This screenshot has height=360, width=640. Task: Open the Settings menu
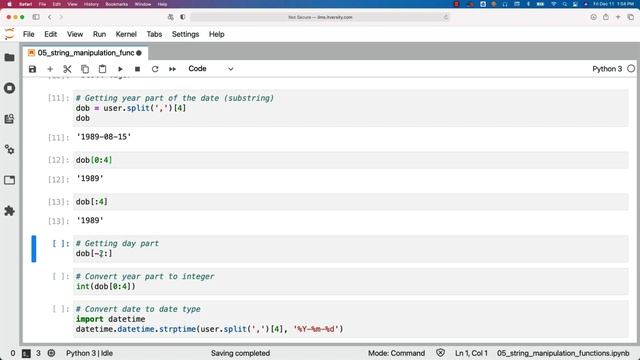point(185,34)
